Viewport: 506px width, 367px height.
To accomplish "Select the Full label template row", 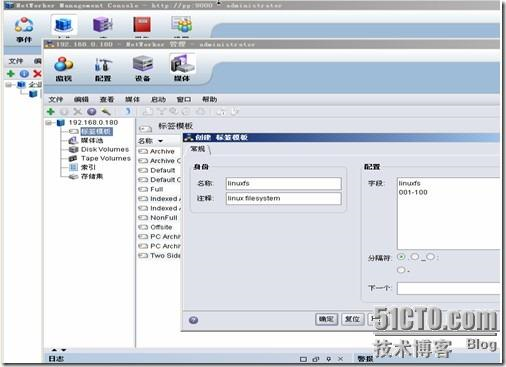I will tap(159, 189).
